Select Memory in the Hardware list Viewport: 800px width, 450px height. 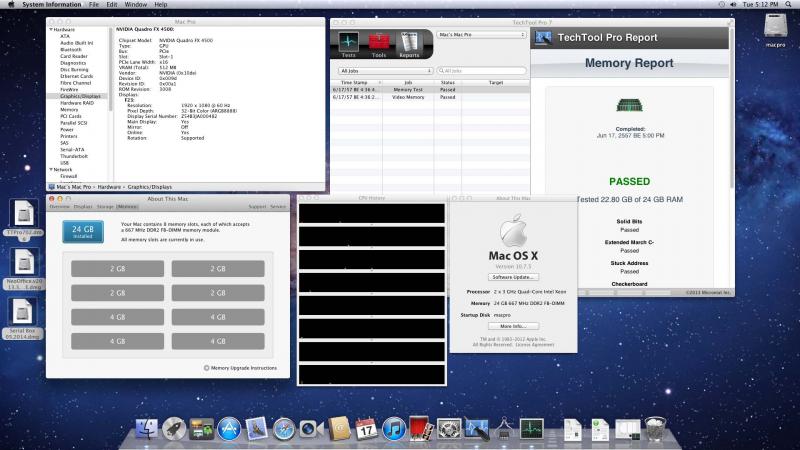pyautogui.click(x=69, y=109)
